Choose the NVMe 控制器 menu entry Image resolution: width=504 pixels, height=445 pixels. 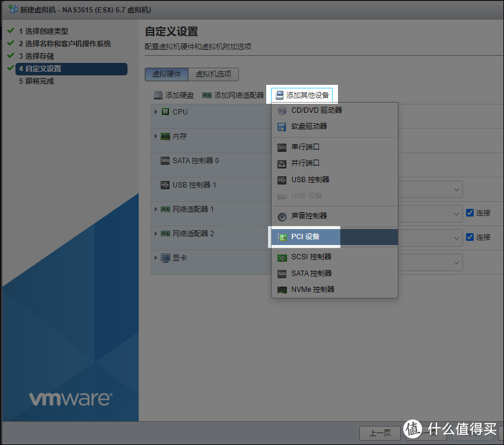[x=312, y=290]
